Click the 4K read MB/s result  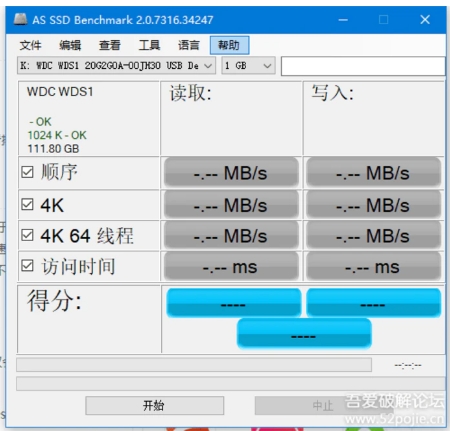[x=231, y=205]
